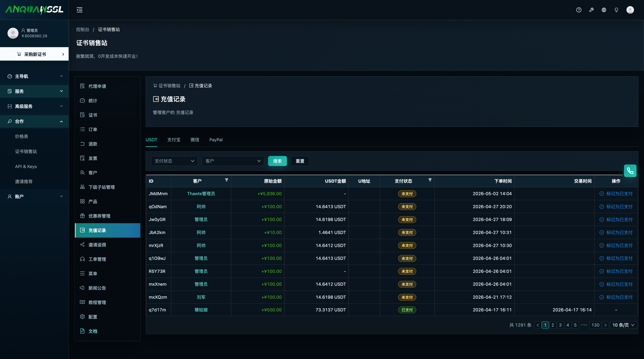The image size is (644, 359).
Task: Switch to the PayPal tab
Action: click(216, 140)
